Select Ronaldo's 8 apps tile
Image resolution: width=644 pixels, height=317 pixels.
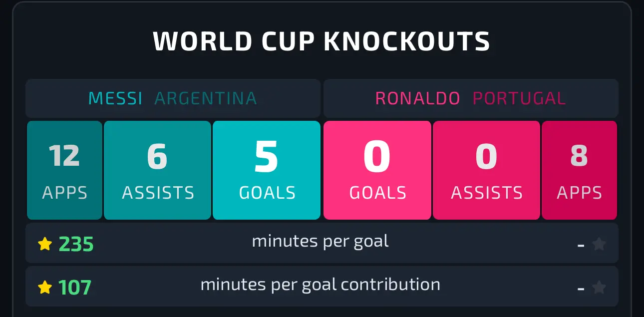tap(579, 170)
